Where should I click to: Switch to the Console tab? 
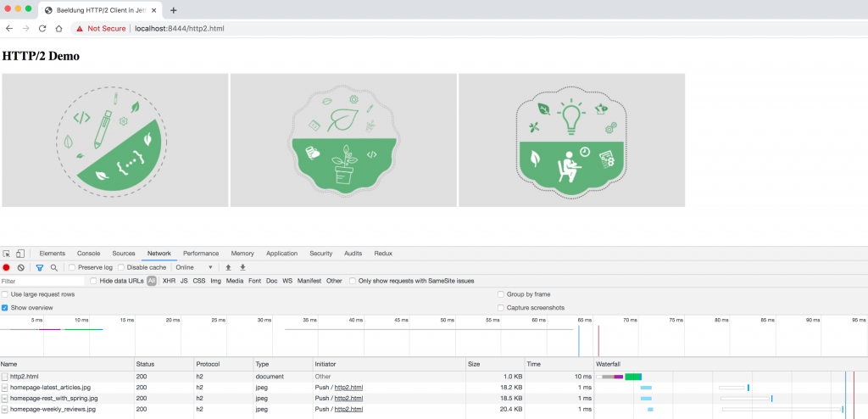point(88,254)
